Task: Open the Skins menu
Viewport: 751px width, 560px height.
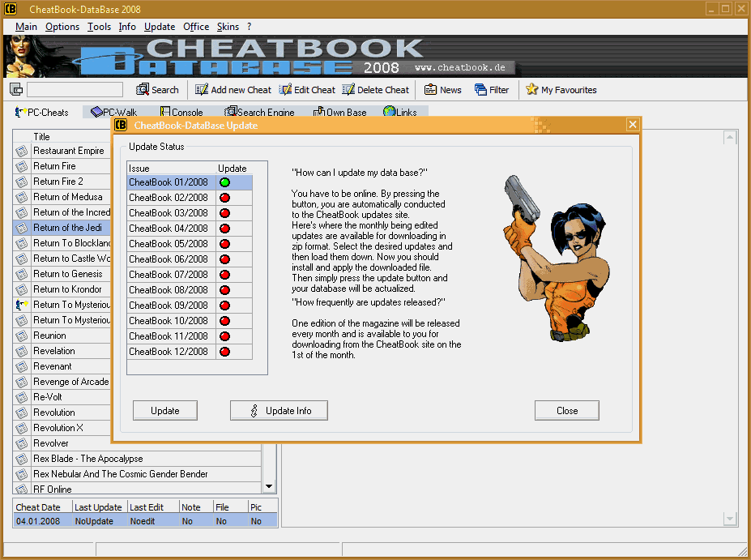Action: [x=228, y=27]
